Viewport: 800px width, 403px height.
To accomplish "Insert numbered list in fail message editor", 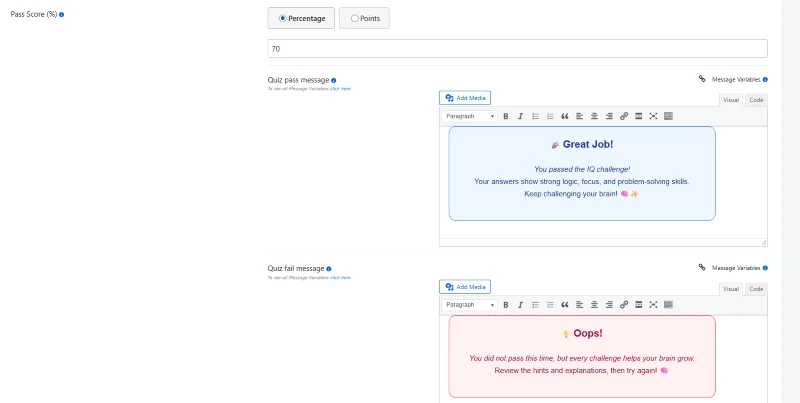I will [x=550, y=305].
